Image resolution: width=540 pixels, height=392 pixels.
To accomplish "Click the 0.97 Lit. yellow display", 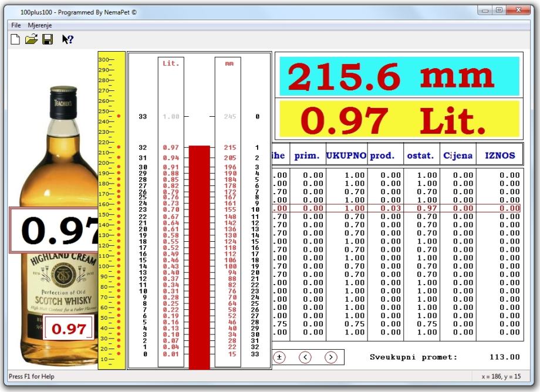I will tap(399, 121).
